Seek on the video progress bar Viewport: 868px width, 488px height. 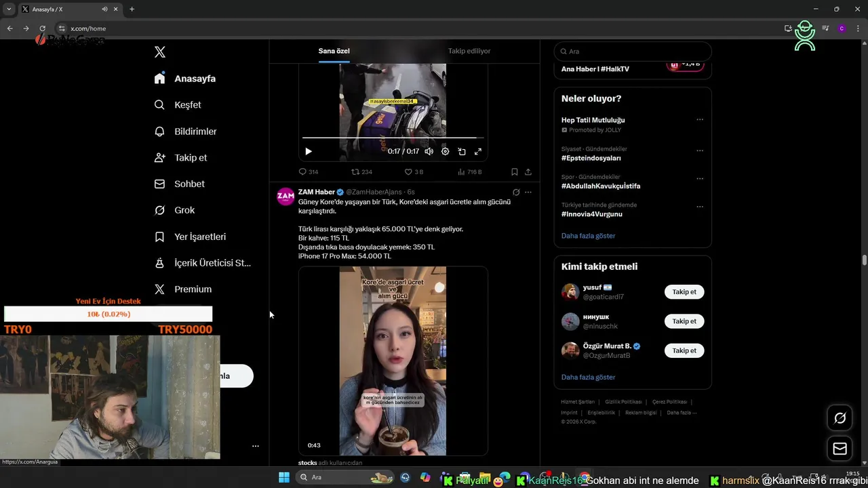pos(393,138)
